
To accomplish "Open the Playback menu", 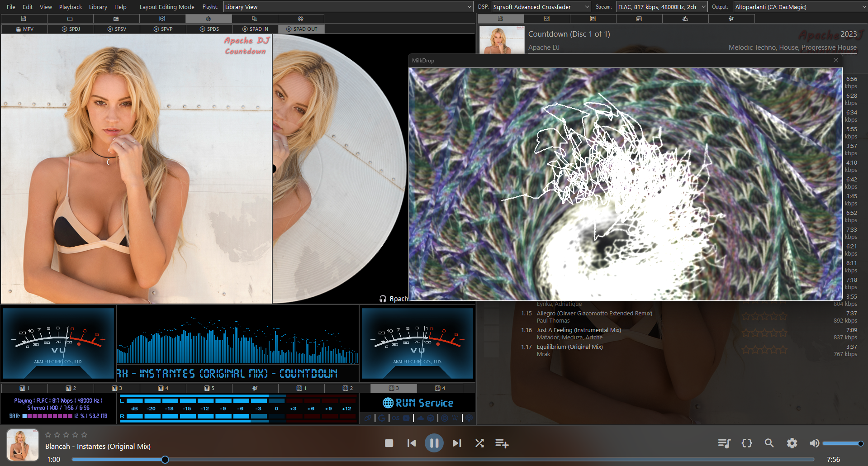I will 71,7.
